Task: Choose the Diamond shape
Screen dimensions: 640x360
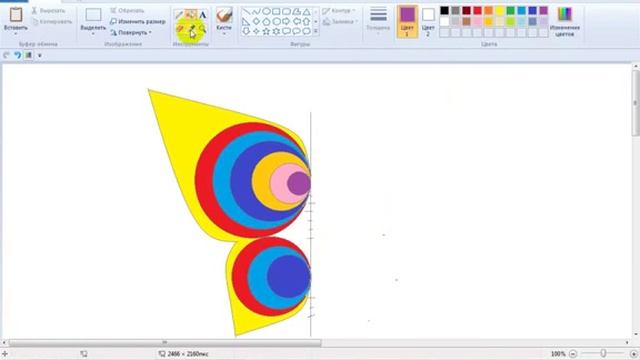Action: click(x=256, y=21)
